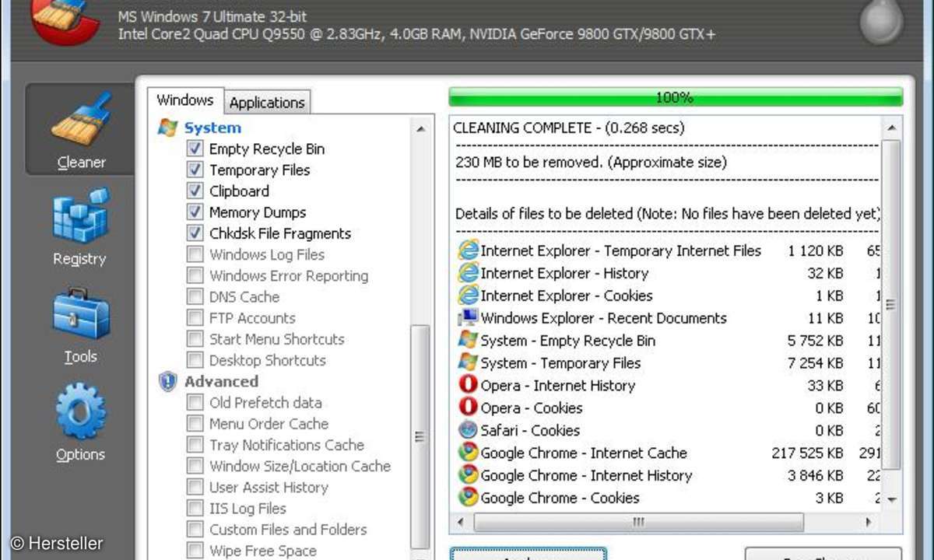Select the Windows Explorer Recent Documents icon

(x=468, y=318)
